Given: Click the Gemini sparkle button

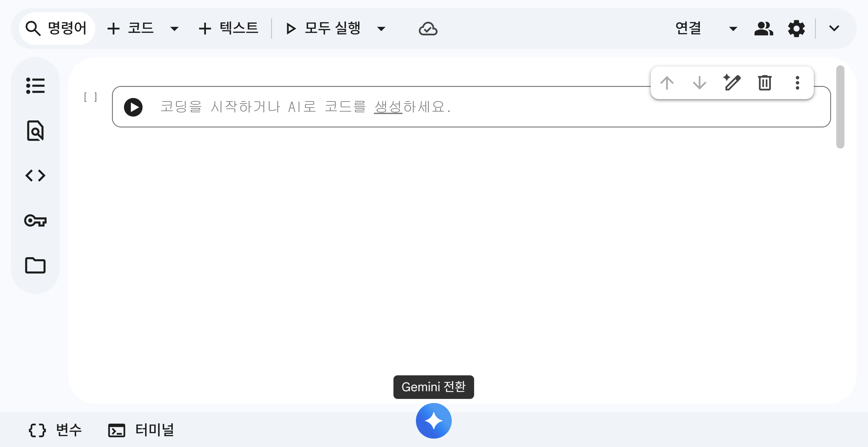Looking at the screenshot, I should (x=433, y=421).
